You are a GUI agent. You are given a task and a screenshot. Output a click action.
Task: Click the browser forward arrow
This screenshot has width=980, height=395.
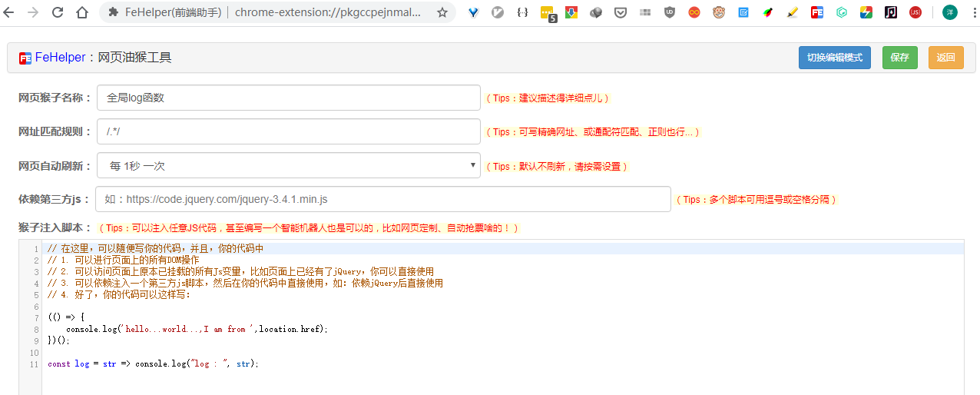33,12
